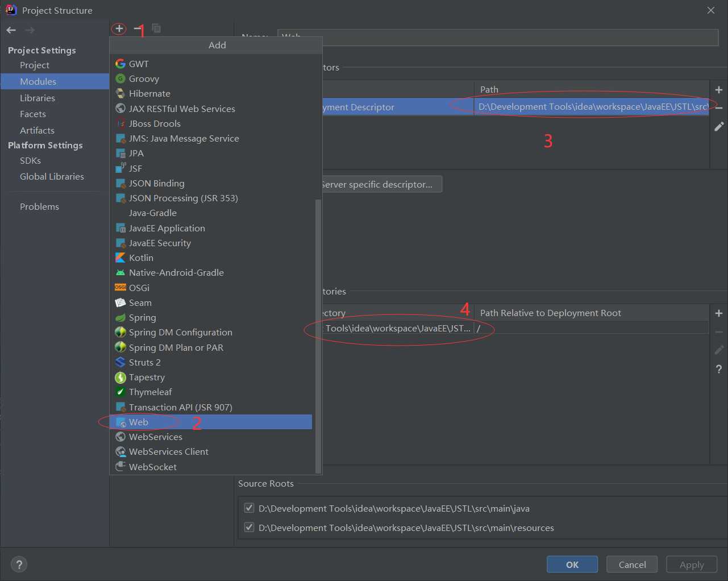The height and width of the screenshot is (581, 728).
Task: Select JMS: Java Message Service
Action: click(x=211, y=138)
